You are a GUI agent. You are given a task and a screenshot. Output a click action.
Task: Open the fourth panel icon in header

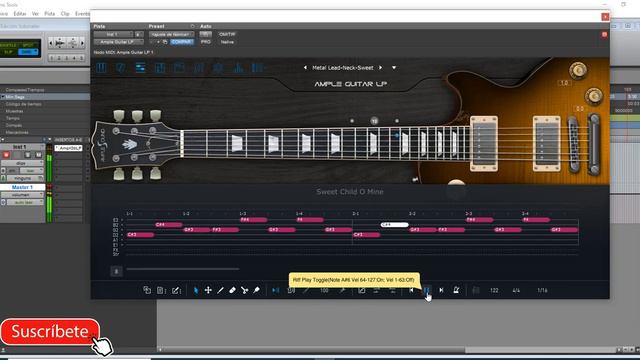pyautogui.click(x=160, y=68)
